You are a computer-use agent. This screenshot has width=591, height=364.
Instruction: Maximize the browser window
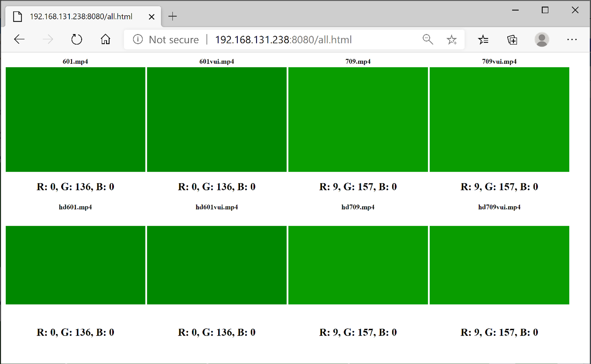pyautogui.click(x=545, y=10)
